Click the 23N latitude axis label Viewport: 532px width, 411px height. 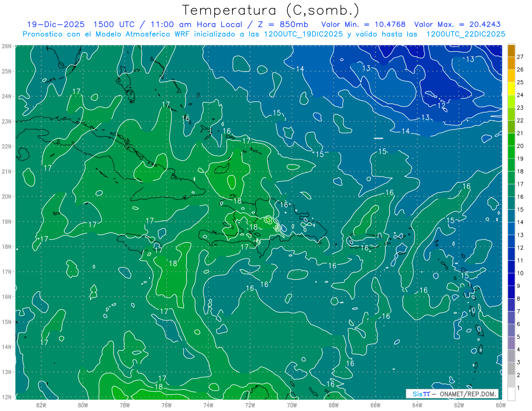[6, 121]
